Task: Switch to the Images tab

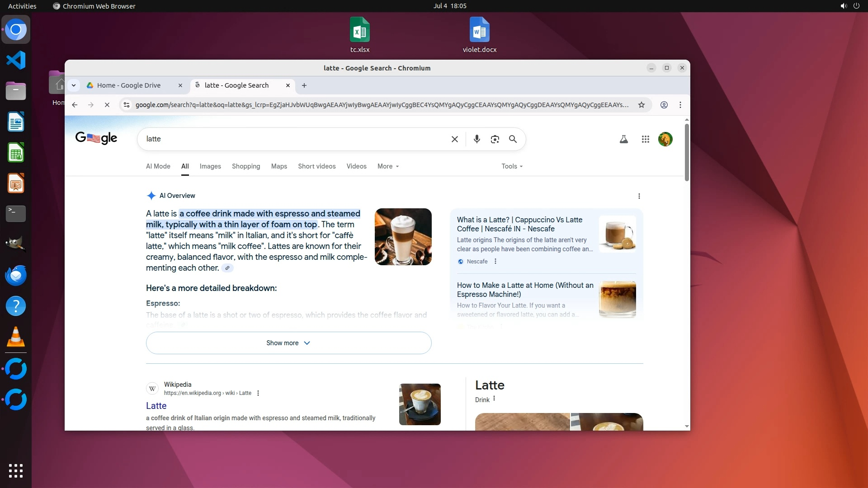Action: pos(210,166)
